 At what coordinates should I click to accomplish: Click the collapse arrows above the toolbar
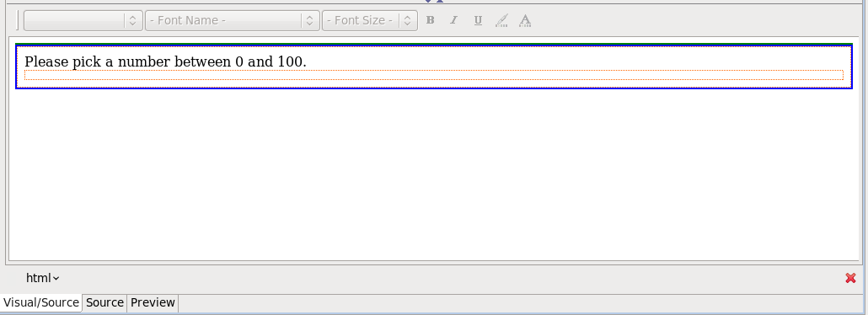tap(434, 1)
